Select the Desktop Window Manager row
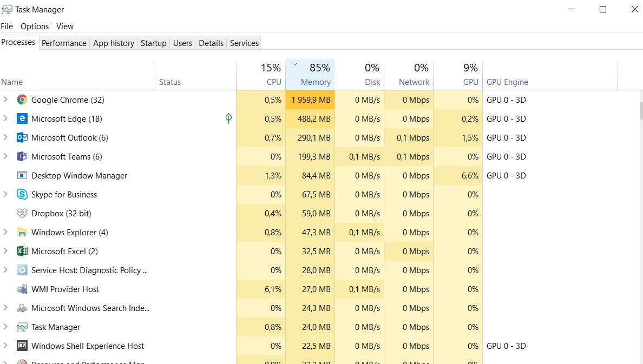The image size is (643, 364). pyautogui.click(x=79, y=176)
